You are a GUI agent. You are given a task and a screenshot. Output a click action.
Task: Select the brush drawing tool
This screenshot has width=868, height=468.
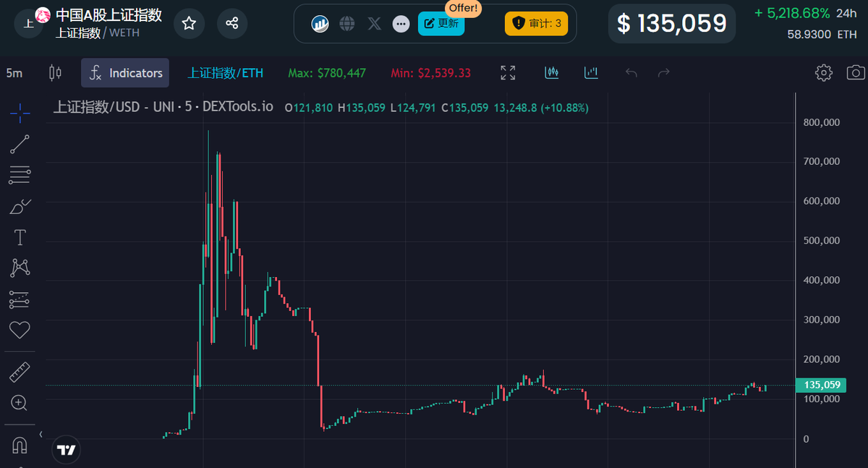20,206
